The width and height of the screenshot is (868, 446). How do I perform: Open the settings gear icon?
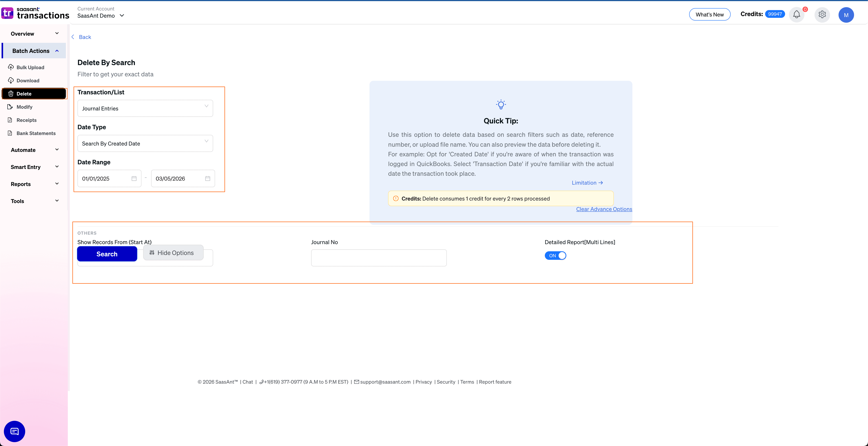(x=822, y=15)
